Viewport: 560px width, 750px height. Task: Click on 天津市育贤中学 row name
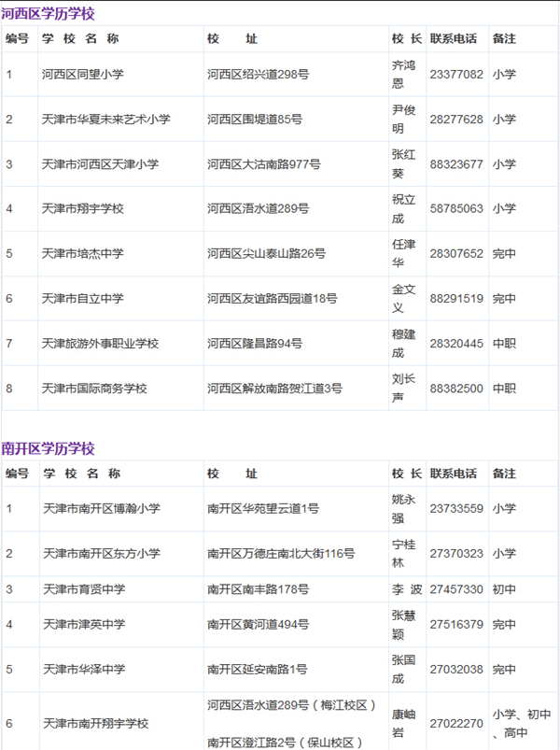[84, 589]
